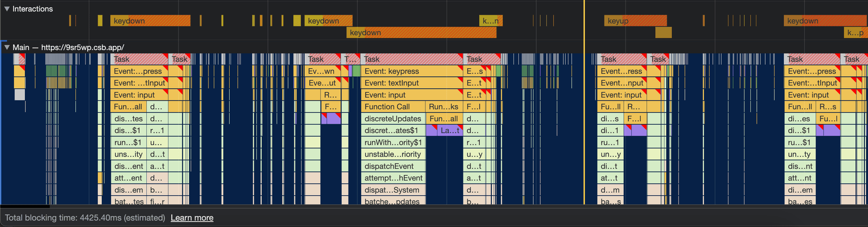Collapse the Main thread track
Image resolution: width=868 pixels, height=227 pixels.
7,47
